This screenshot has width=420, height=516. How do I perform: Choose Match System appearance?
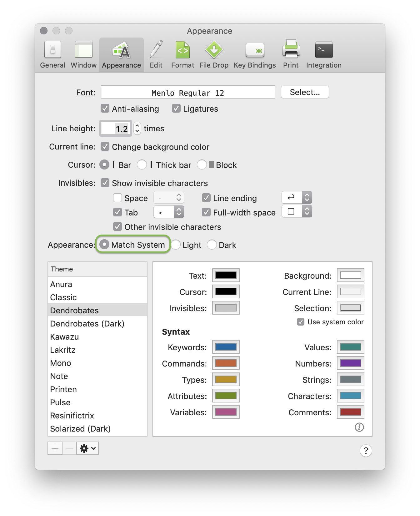pos(104,245)
